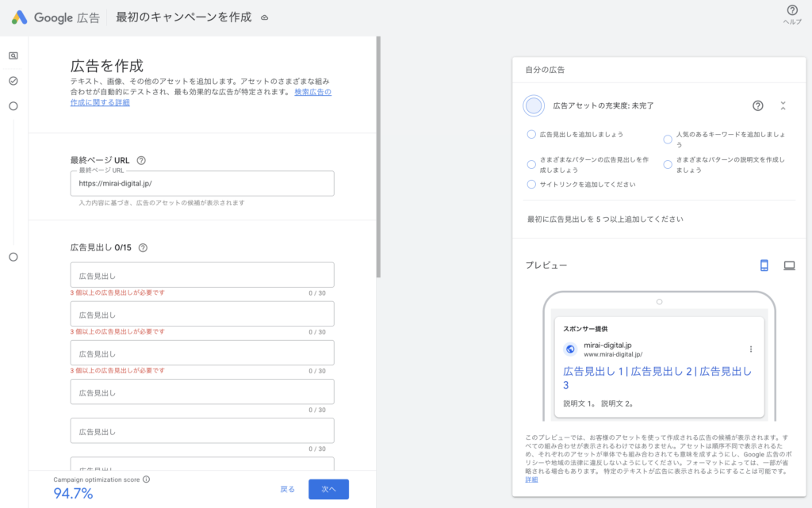The height and width of the screenshot is (508, 812).
Task: Click the 最終ページURL input field
Action: (201, 183)
